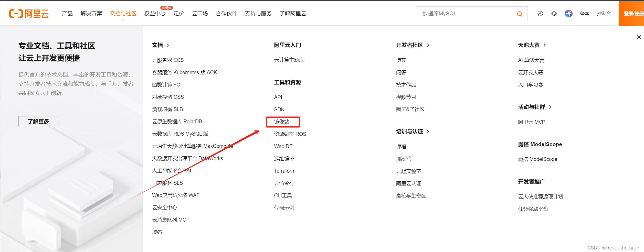Open the 技术作品 link

[406, 85]
